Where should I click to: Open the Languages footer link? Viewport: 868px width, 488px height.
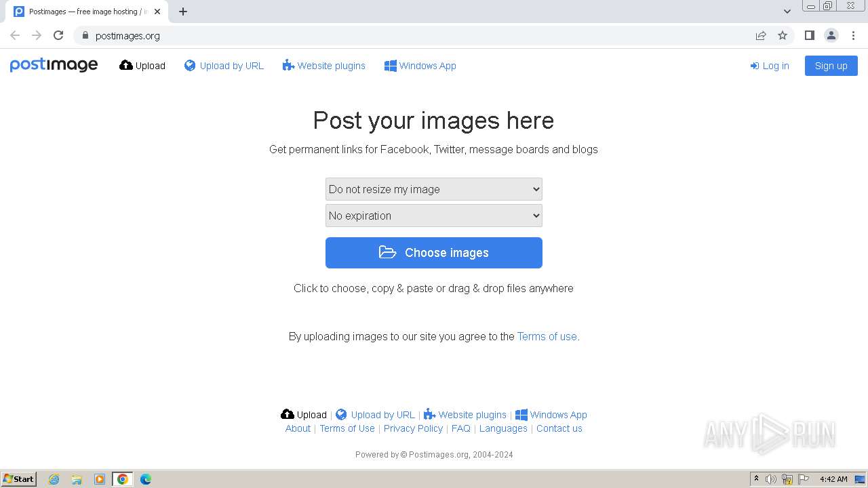click(x=503, y=428)
